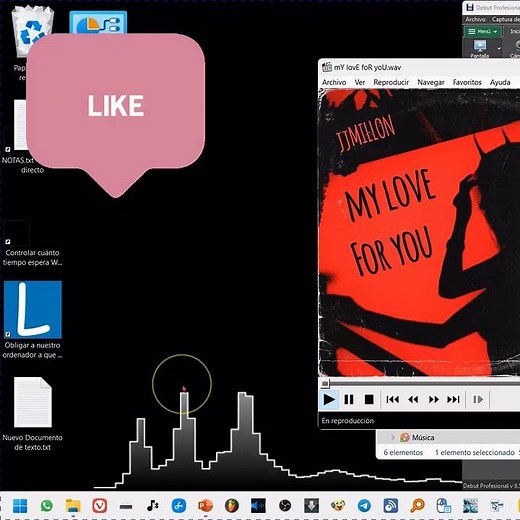Open last small tool icon in taskbar
Screen dimensions: 520x520
(497, 506)
